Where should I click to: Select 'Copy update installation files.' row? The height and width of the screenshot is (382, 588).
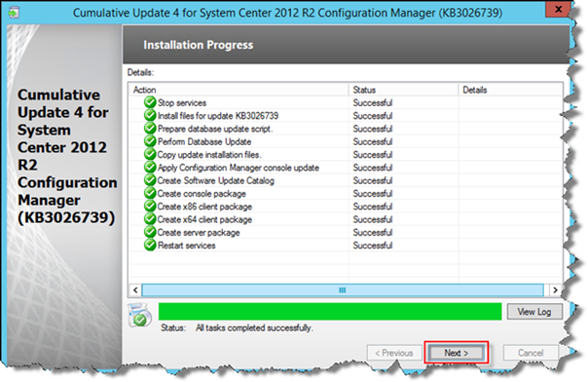tap(209, 155)
